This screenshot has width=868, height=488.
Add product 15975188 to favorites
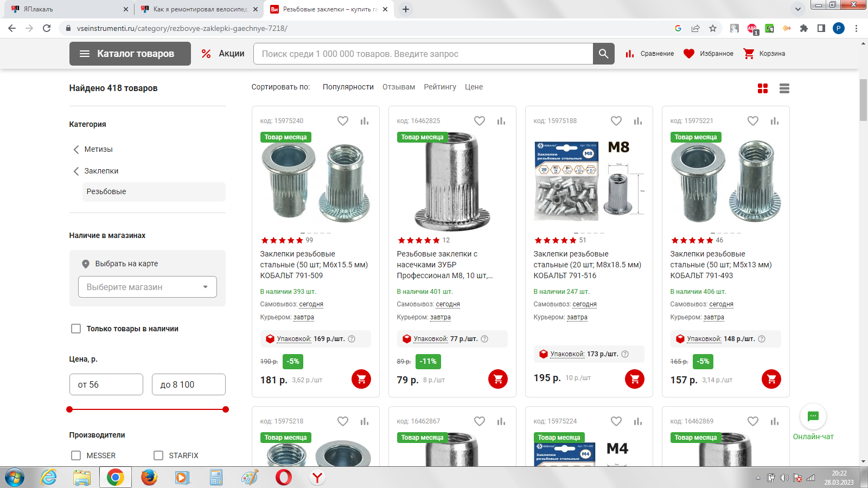616,121
